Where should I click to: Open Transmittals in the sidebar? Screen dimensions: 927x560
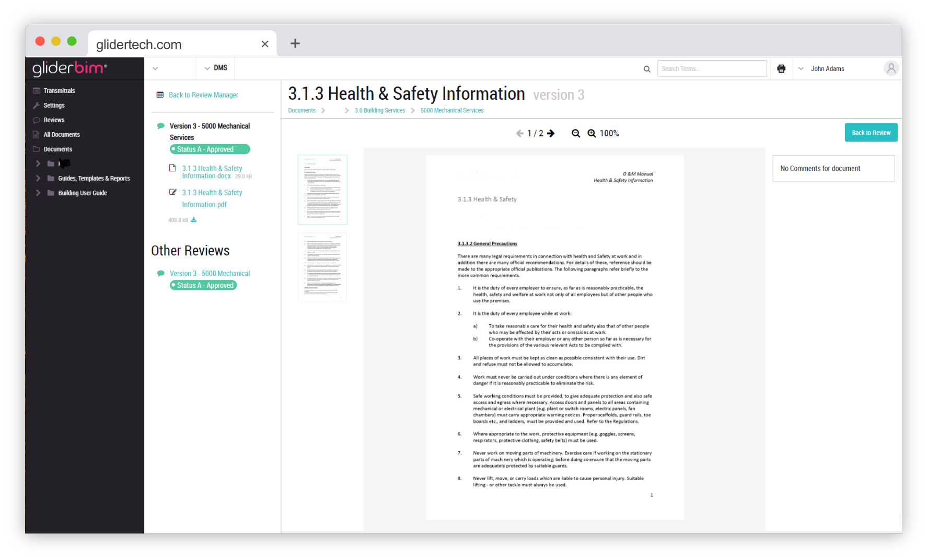coord(59,91)
